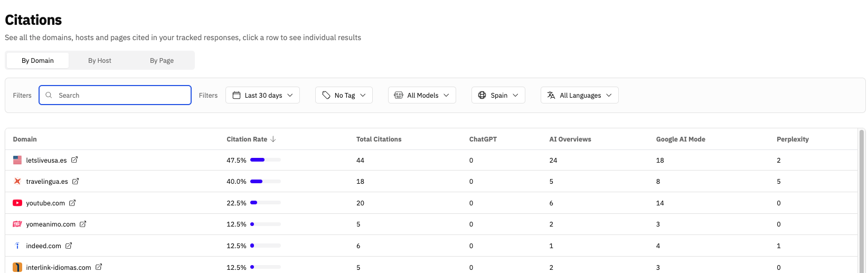Select the By Domain tab

[37, 60]
